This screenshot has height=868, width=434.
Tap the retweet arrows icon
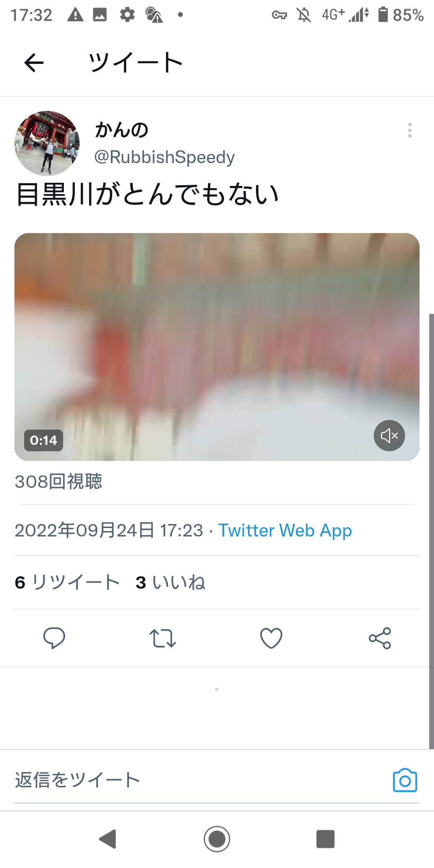pyautogui.click(x=163, y=638)
